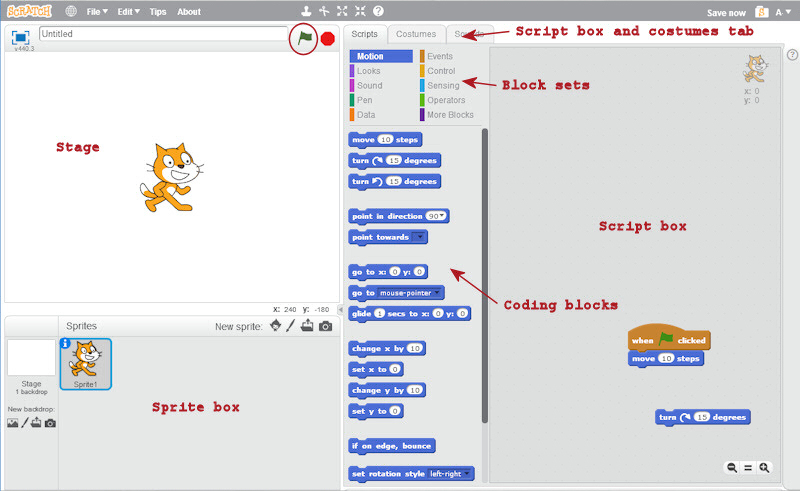
Task: Click turn 15 degrees block in scripts area
Action: (x=703, y=417)
